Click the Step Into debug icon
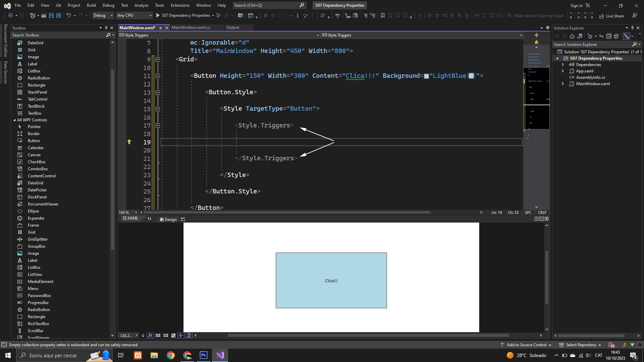The width and height of the screenshot is (644, 362). click(x=298, y=15)
